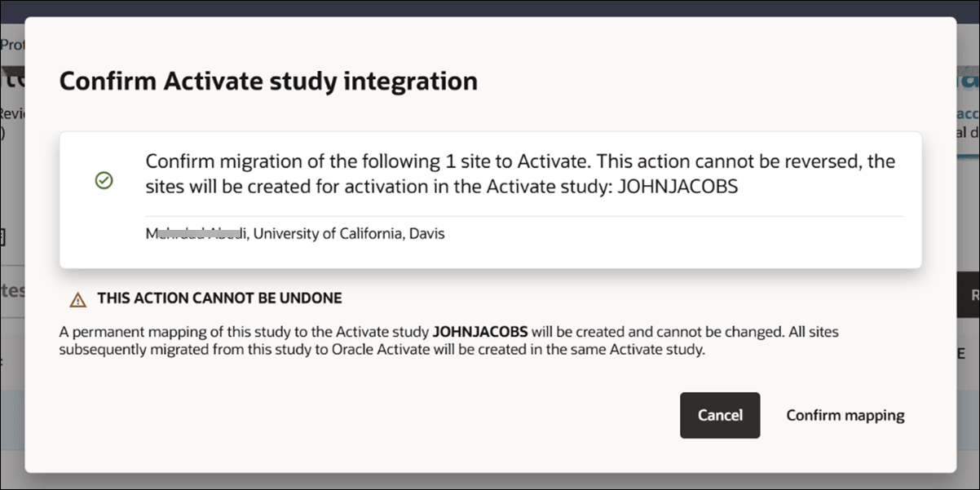The width and height of the screenshot is (980, 490).
Task: Click the 'Confirm migration of the following 1 site' message
Action: tap(520, 173)
